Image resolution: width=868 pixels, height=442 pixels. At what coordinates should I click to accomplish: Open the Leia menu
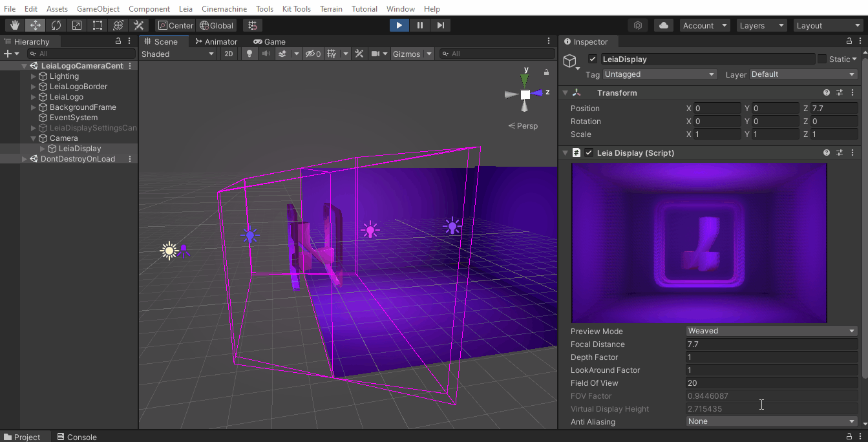point(185,9)
